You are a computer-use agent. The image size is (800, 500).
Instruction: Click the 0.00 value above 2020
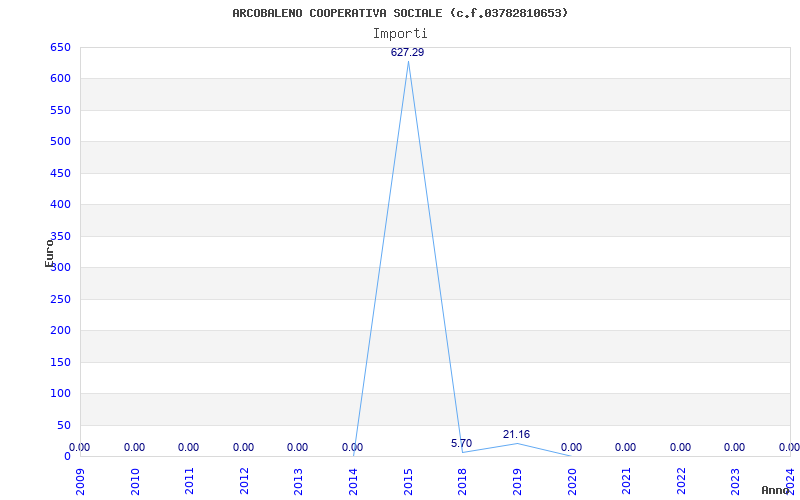[571, 447]
